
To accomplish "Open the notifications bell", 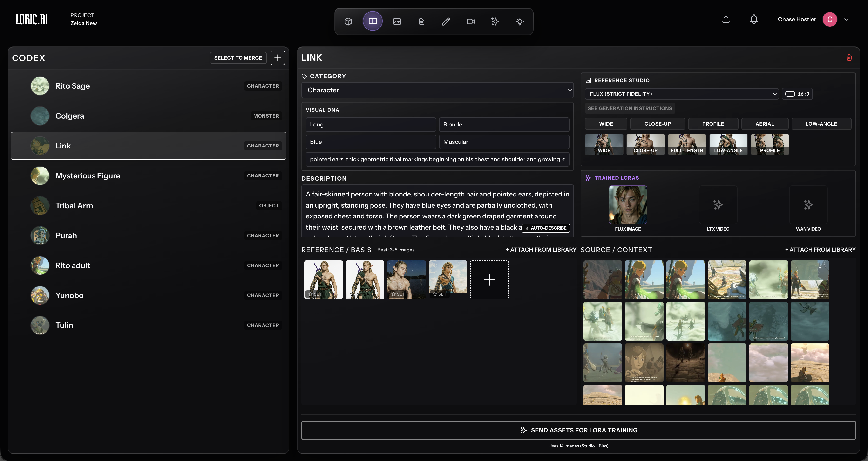I will coord(754,20).
